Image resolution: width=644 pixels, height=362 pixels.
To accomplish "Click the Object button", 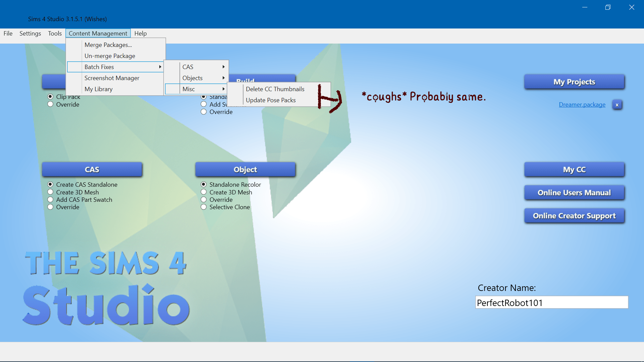I will [245, 169].
